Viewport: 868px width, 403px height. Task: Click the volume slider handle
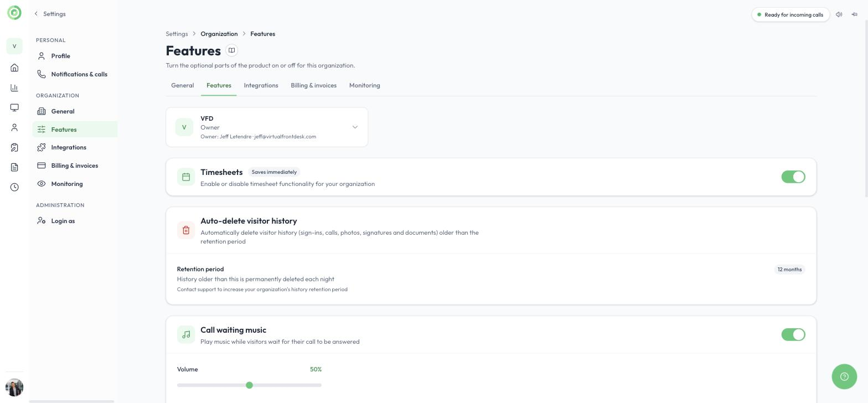[x=249, y=385]
